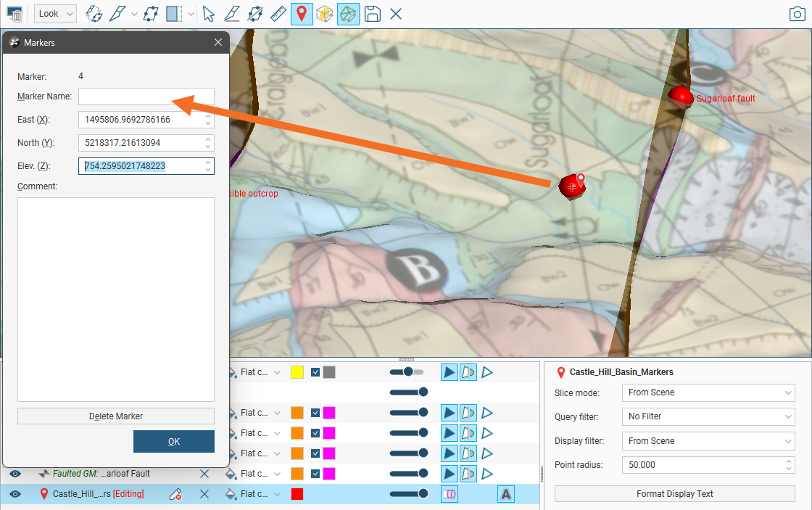Click the edit pencil icon on Castle_Hill row
The image size is (812, 510).
pyautogui.click(x=175, y=494)
